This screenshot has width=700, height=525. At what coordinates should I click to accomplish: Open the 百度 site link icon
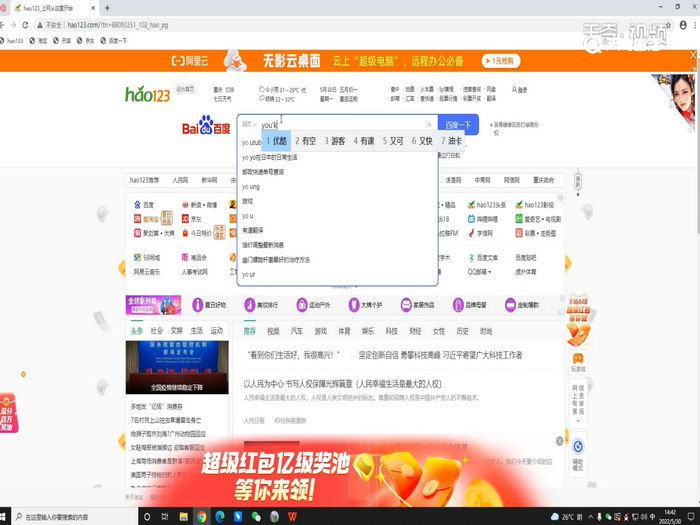pos(138,204)
